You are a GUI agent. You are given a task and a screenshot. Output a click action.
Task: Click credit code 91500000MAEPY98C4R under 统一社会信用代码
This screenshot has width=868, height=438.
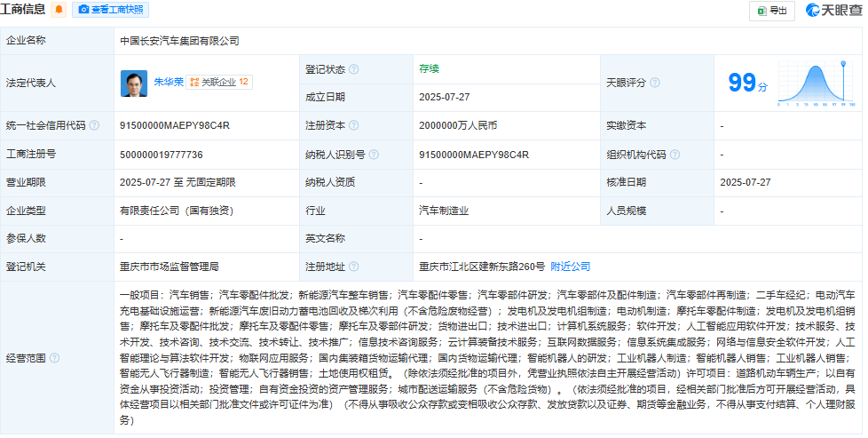point(174,126)
